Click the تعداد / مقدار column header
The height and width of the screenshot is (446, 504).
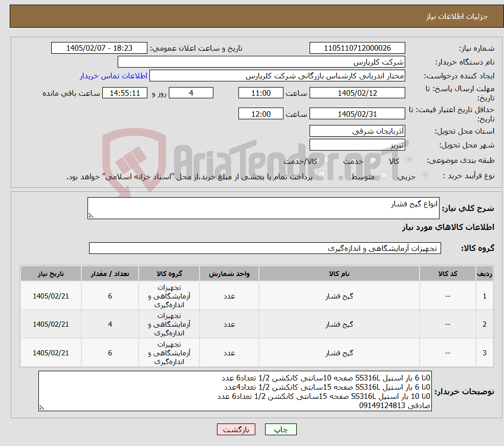point(110,273)
